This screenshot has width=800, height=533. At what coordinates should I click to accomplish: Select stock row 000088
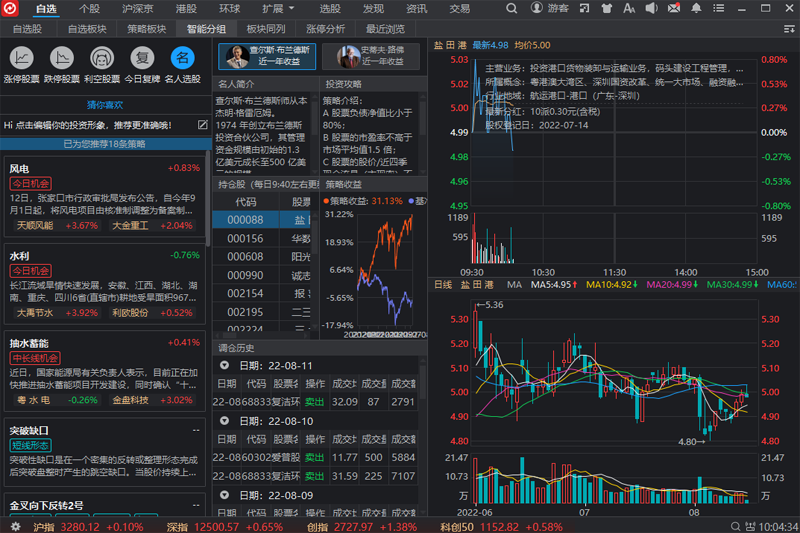pos(262,220)
